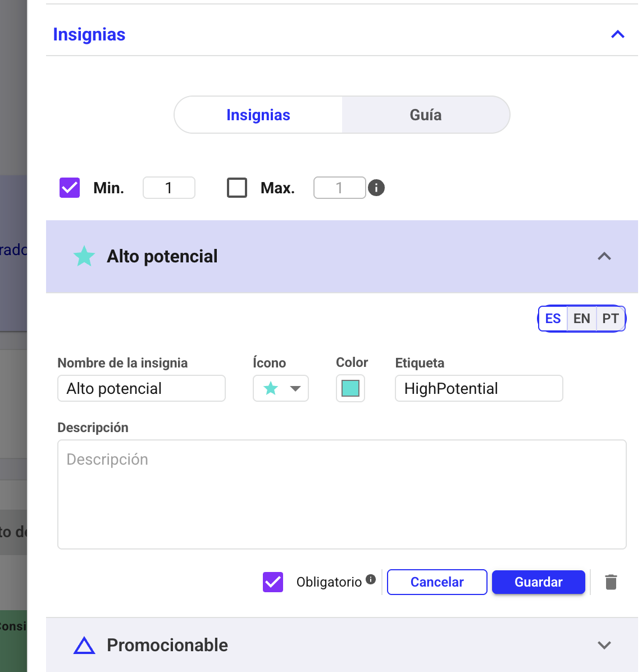Toggle the Min. checkbox
Screen dimensions: 642x672
(x=70, y=188)
